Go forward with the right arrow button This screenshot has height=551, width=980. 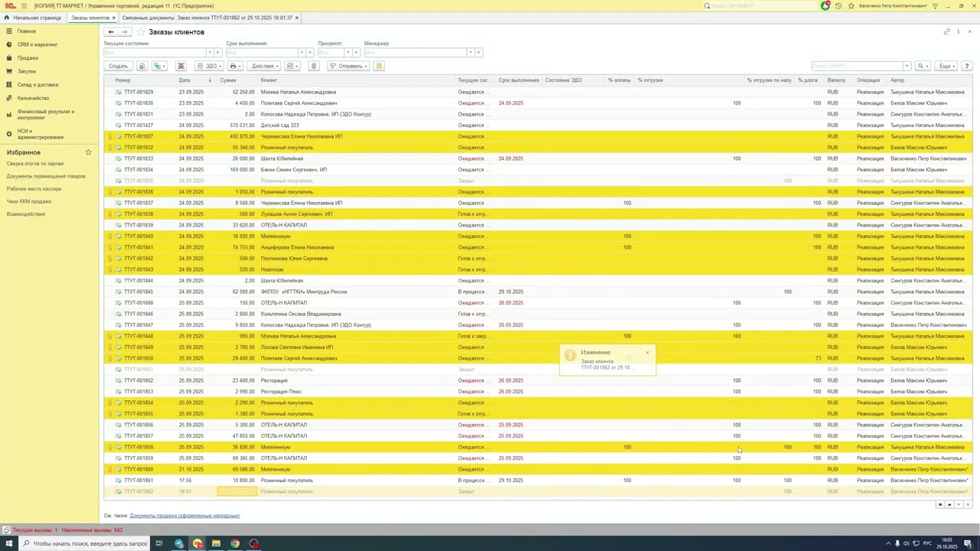[125, 32]
